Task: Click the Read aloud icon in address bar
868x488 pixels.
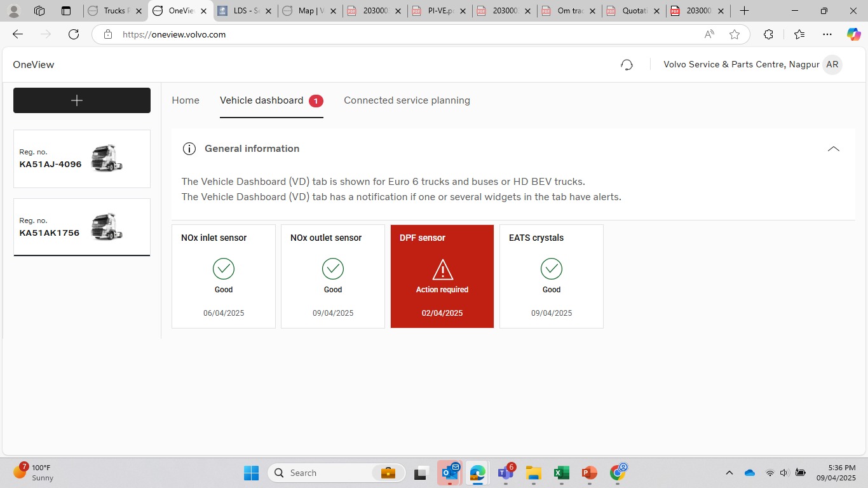Action: pos(709,34)
